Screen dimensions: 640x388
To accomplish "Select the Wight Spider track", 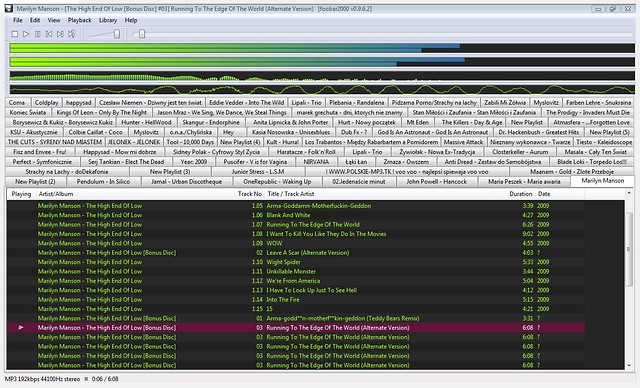I will (x=296, y=262).
